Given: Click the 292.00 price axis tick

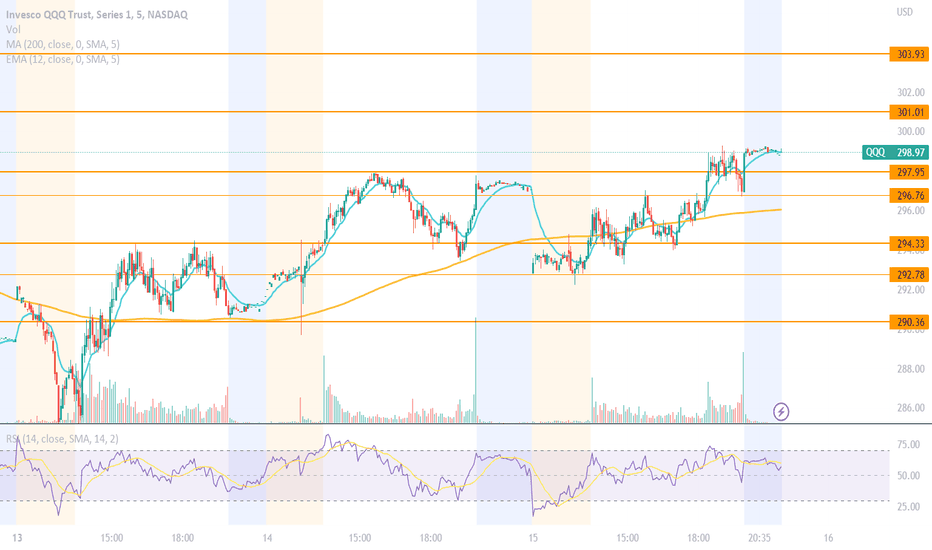Looking at the screenshot, I should click(x=911, y=290).
